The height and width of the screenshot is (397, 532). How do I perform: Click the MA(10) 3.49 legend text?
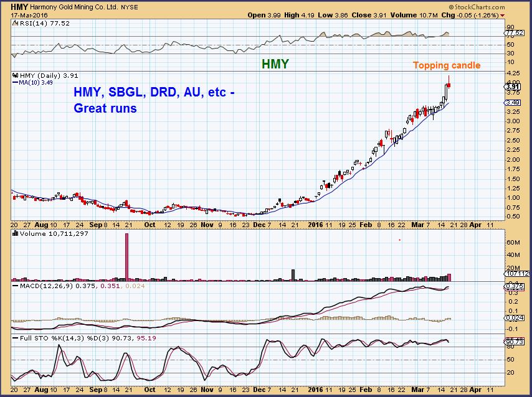click(36, 82)
